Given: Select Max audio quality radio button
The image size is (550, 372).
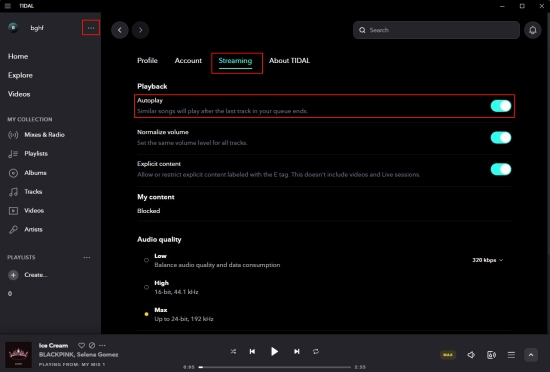Looking at the screenshot, I should tap(146, 314).
